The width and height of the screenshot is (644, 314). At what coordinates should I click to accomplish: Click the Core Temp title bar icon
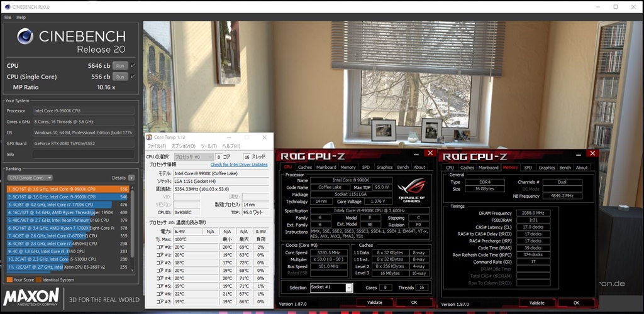point(150,138)
